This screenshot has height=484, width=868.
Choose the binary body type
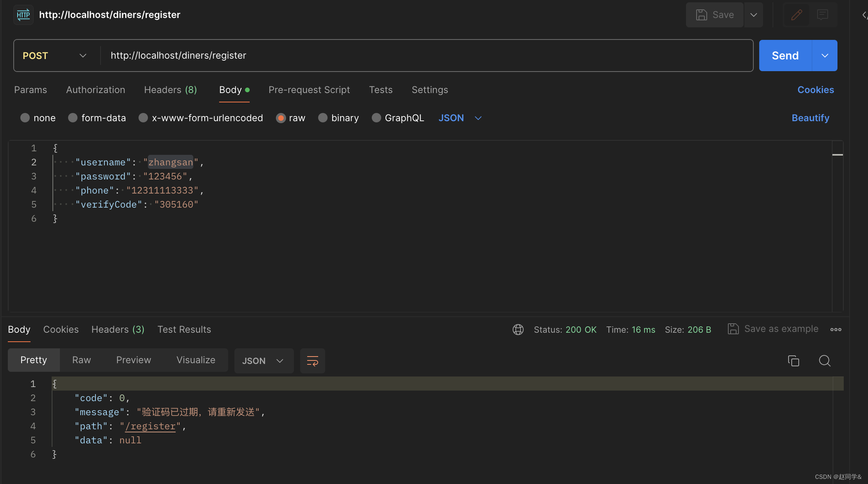(323, 118)
